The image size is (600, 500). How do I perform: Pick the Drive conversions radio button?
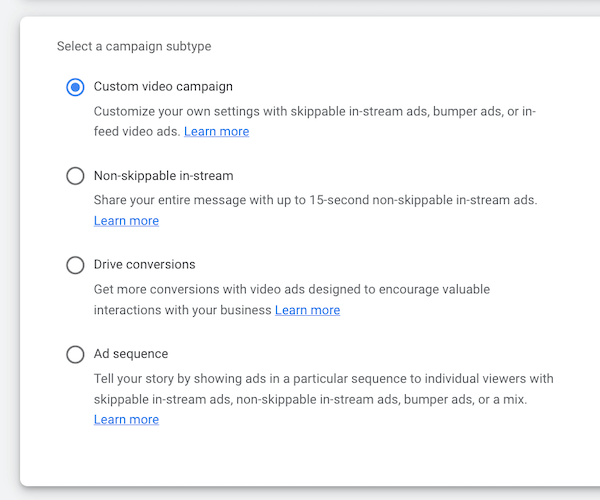(75, 265)
